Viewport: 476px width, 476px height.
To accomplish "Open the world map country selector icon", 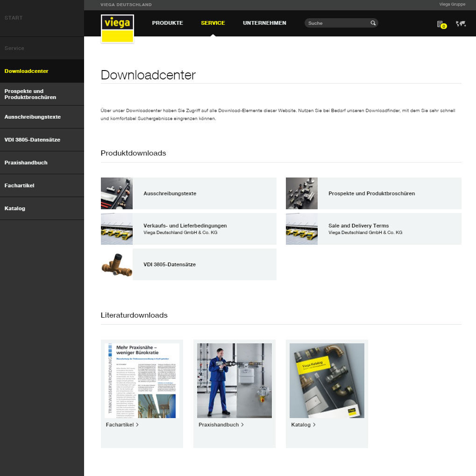I will [461, 24].
